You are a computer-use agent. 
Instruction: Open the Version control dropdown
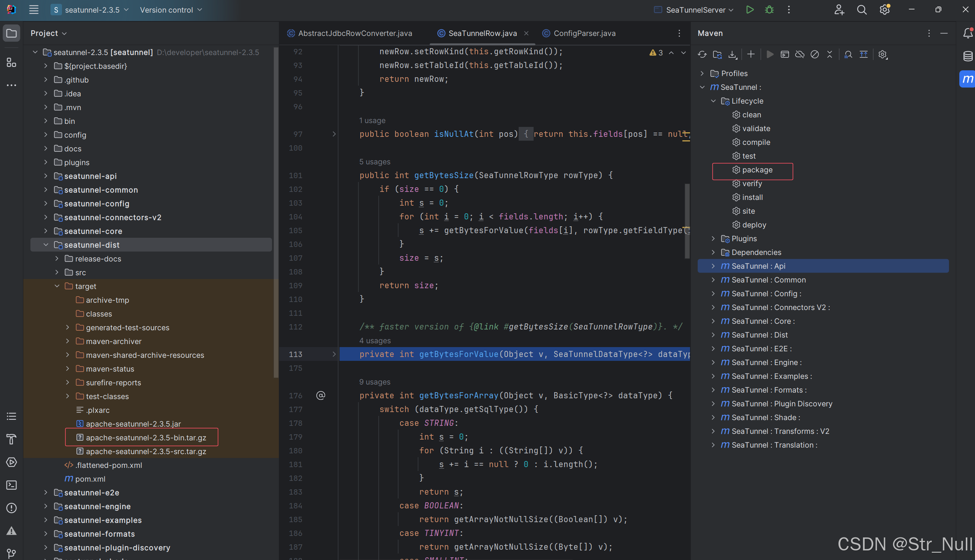[171, 10]
